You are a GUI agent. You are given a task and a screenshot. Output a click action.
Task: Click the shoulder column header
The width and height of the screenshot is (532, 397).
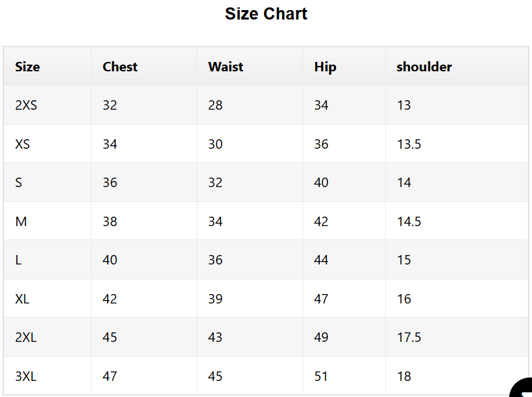pos(424,67)
